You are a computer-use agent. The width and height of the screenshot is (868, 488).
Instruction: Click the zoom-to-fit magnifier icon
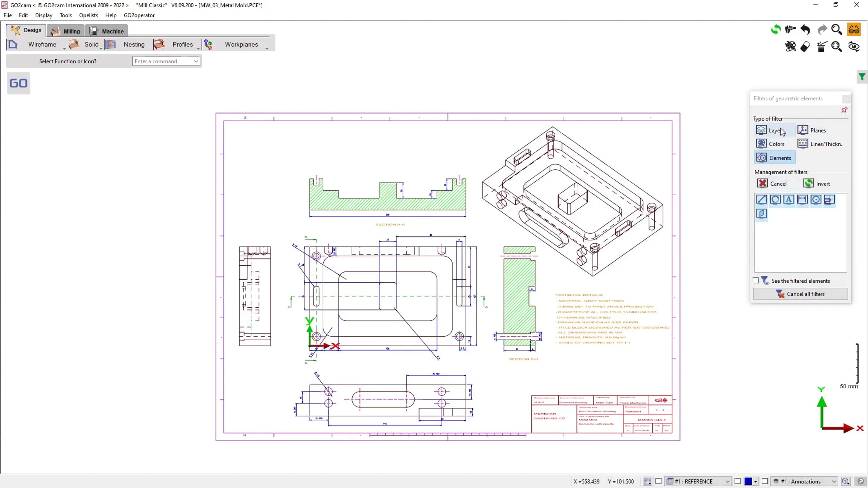pyautogui.click(x=837, y=46)
